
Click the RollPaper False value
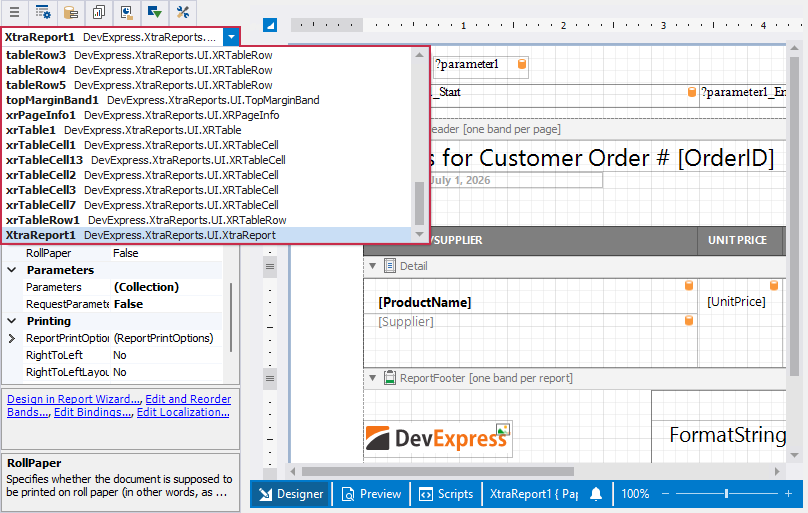pos(167,253)
